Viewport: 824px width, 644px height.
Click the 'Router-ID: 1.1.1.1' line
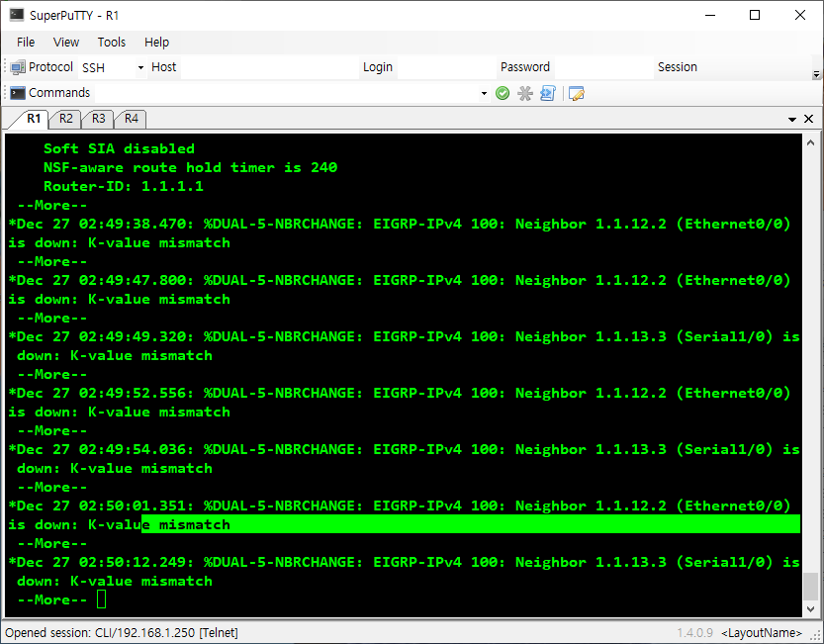point(124,186)
